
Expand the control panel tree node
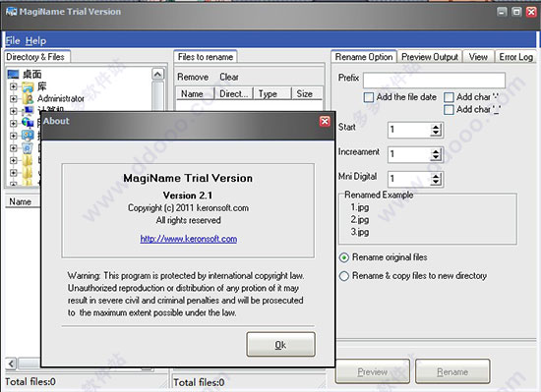(13, 136)
